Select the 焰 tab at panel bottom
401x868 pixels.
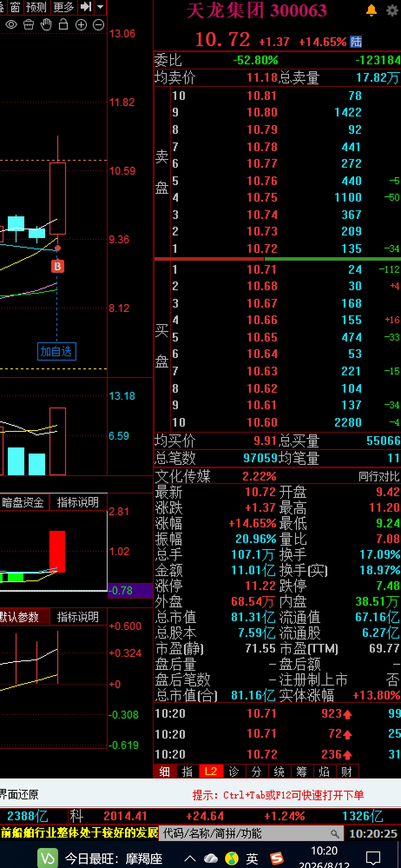324,771
